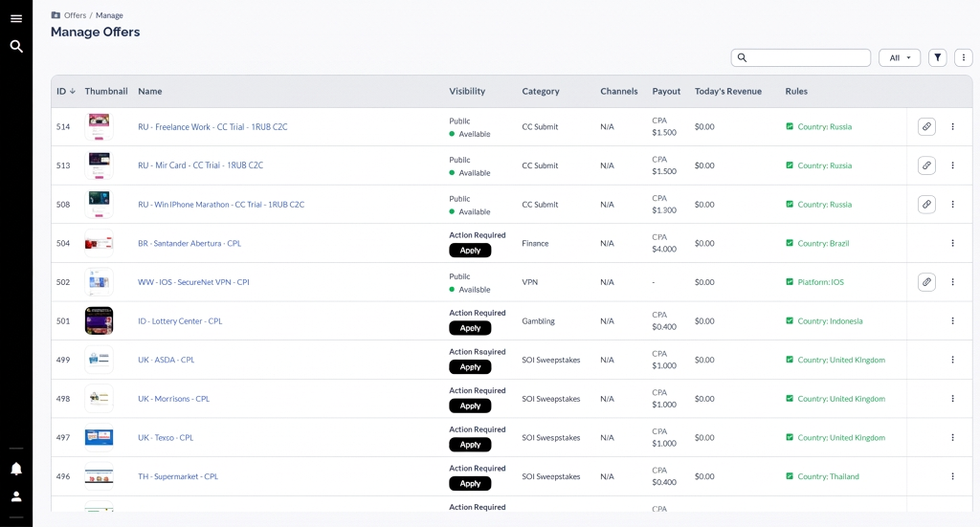Click the Visibility column header
The width and height of the screenshot is (980, 527).
pyautogui.click(x=467, y=91)
